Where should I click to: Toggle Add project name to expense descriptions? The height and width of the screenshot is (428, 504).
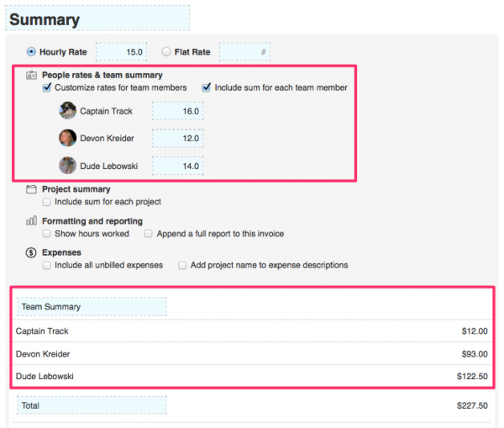(182, 265)
